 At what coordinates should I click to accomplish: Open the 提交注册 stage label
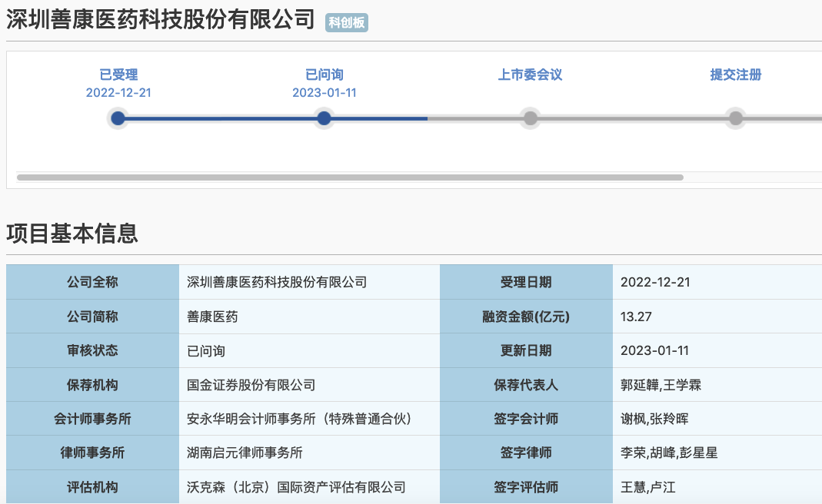pos(736,75)
